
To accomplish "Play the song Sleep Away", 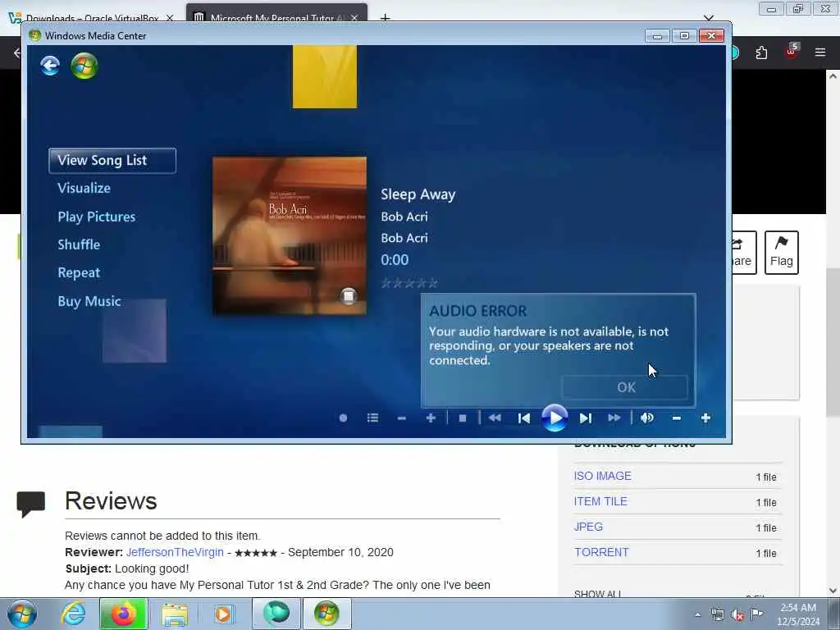I will pyautogui.click(x=555, y=418).
